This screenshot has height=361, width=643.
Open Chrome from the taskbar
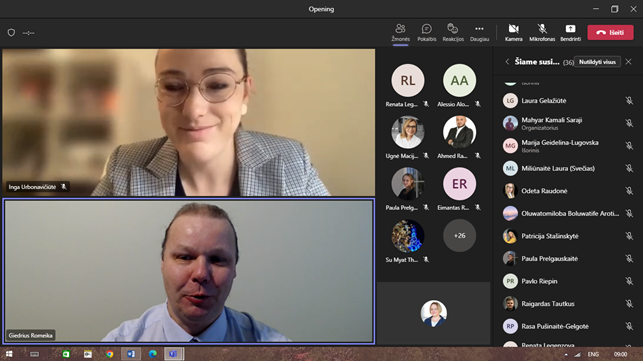[109, 354]
